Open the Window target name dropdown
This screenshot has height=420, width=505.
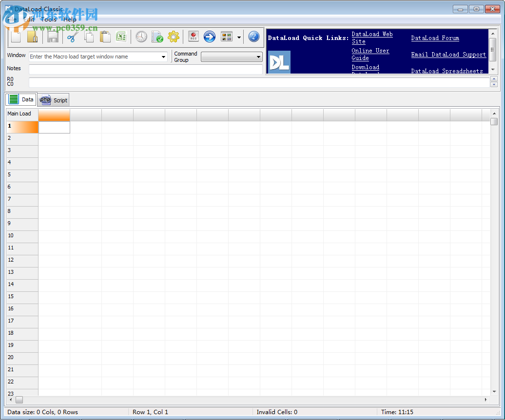pyautogui.click(x=163, y=57)
